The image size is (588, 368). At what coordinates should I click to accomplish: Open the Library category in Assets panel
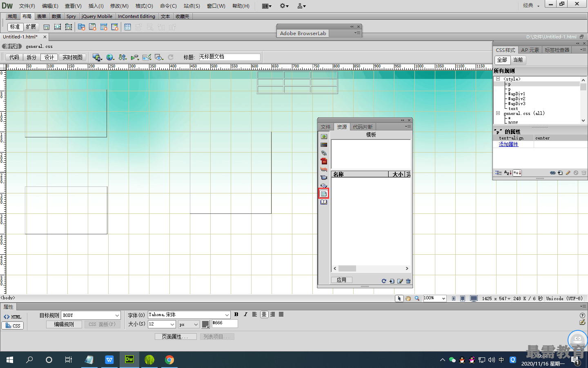tap(324, 202)
